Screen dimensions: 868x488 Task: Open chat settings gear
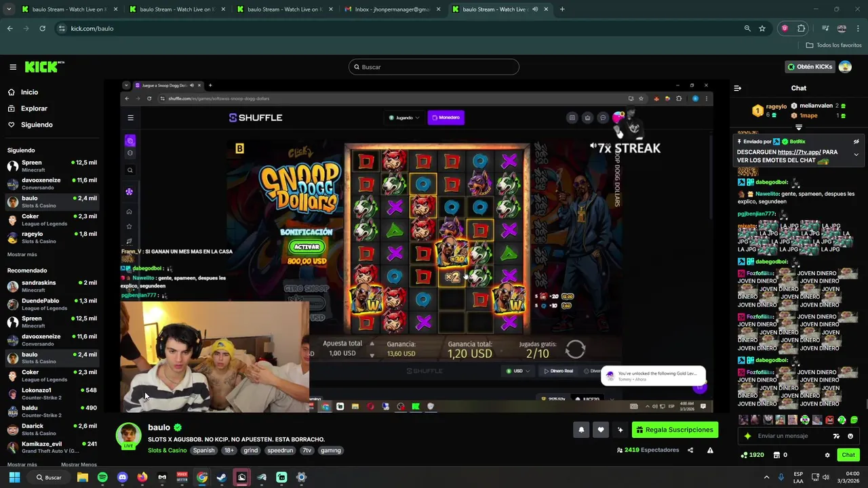pyautogui.click(x=827, y=455)
